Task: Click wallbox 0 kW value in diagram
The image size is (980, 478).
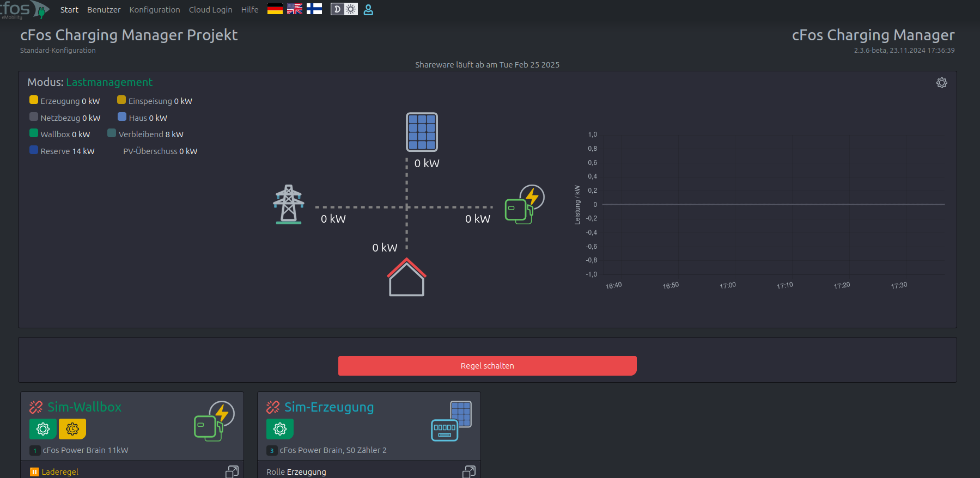Action: click(478, 219)
